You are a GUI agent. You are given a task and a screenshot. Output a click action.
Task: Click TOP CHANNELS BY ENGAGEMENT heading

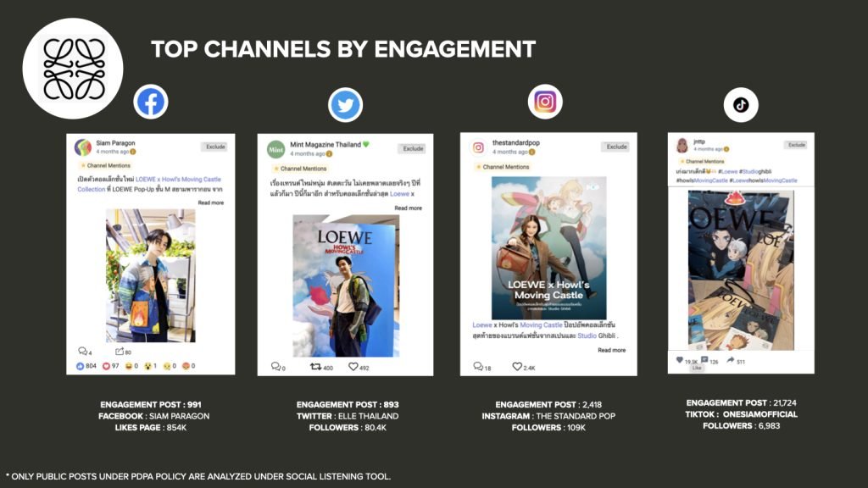click(x=343, y=49)
